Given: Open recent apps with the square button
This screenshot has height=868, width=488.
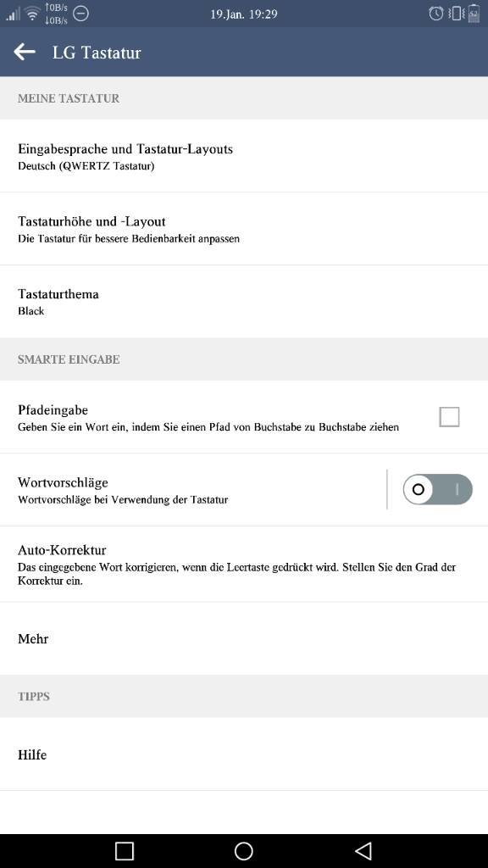Looking at the screenshot, I should click(x=125, y=851).
